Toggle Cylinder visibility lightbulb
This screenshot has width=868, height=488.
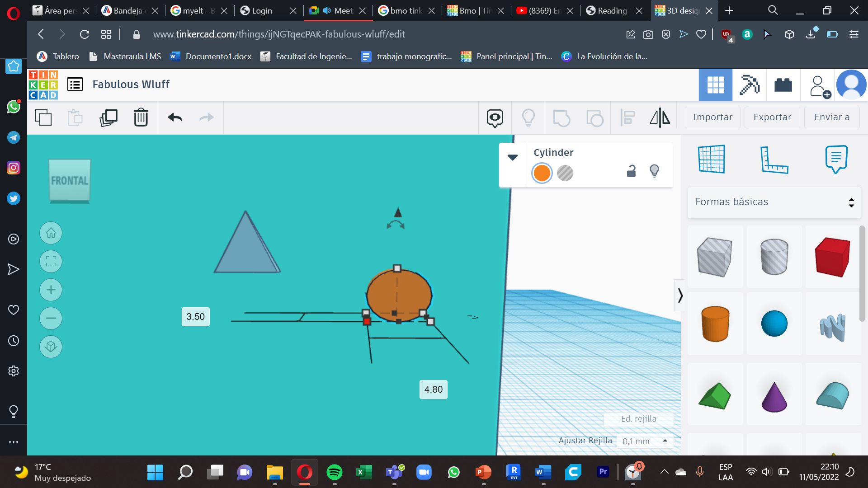pyautogui.click(x=654, y=171)
